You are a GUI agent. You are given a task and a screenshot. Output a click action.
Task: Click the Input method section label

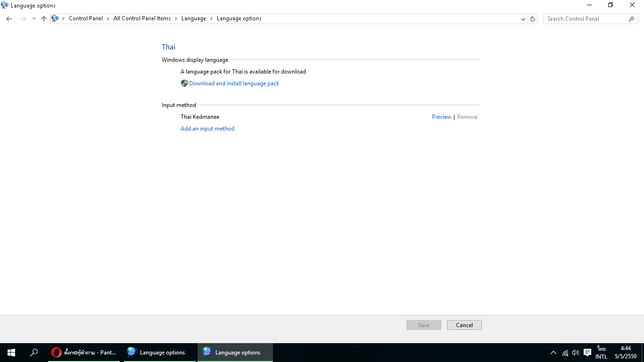point(179,105)
